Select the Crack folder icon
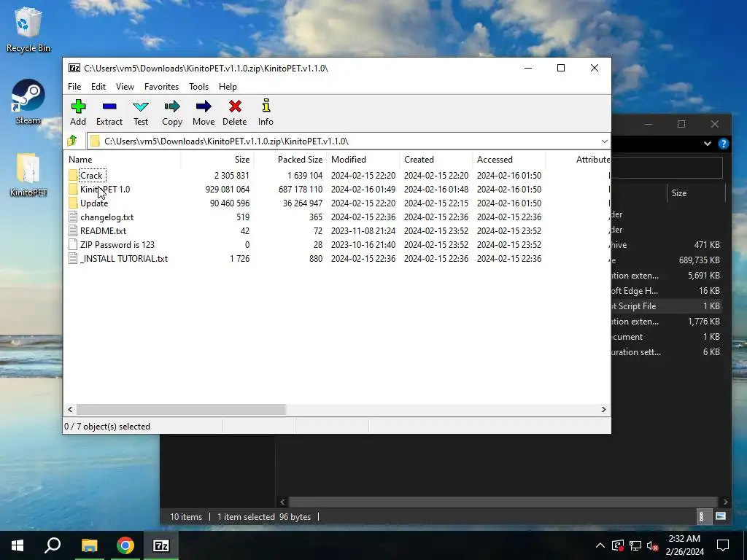The height and width of the screenshot is (560, 747). [73, 176]
